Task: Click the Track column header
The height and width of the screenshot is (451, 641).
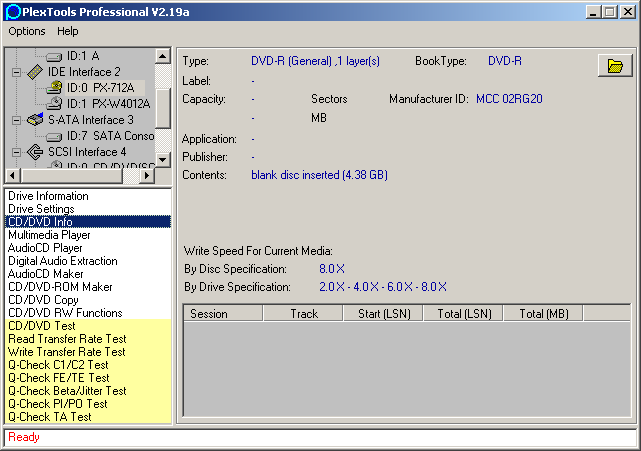Action: click(x=303, y=314)
